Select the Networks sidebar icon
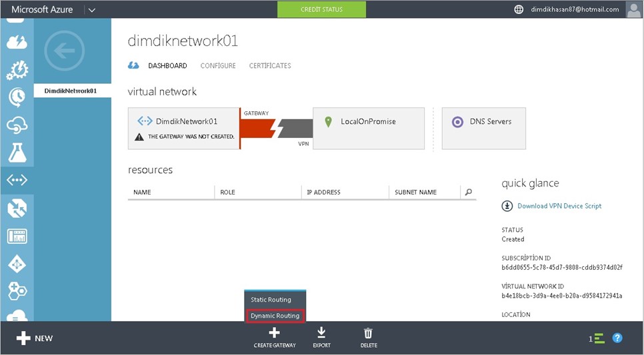644x355 pixels. tap(17, 180)
